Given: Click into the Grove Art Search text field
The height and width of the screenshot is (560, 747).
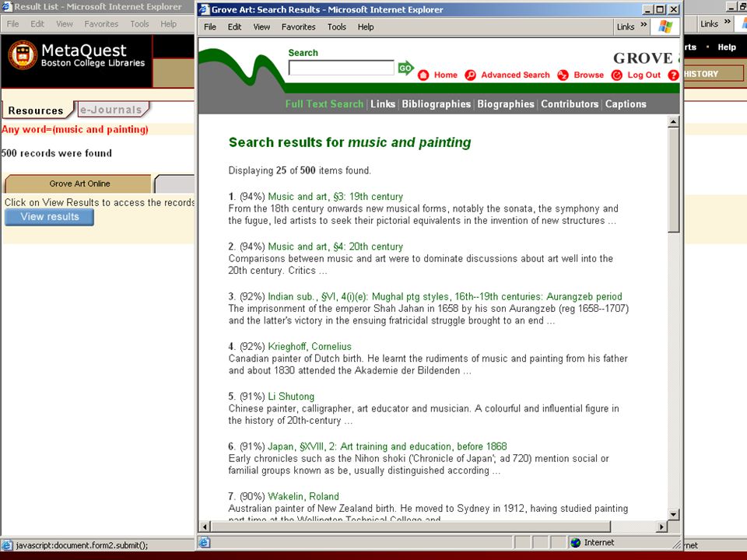Looking at the screenshot, I should tap(341, 68).
